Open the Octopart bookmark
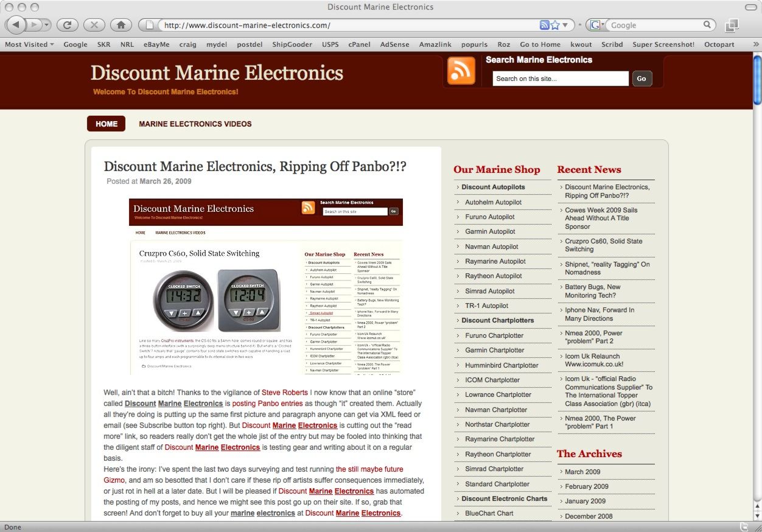The height and width of the screenshot is (532, 762). pyautogui.click(x=719, y=44)
